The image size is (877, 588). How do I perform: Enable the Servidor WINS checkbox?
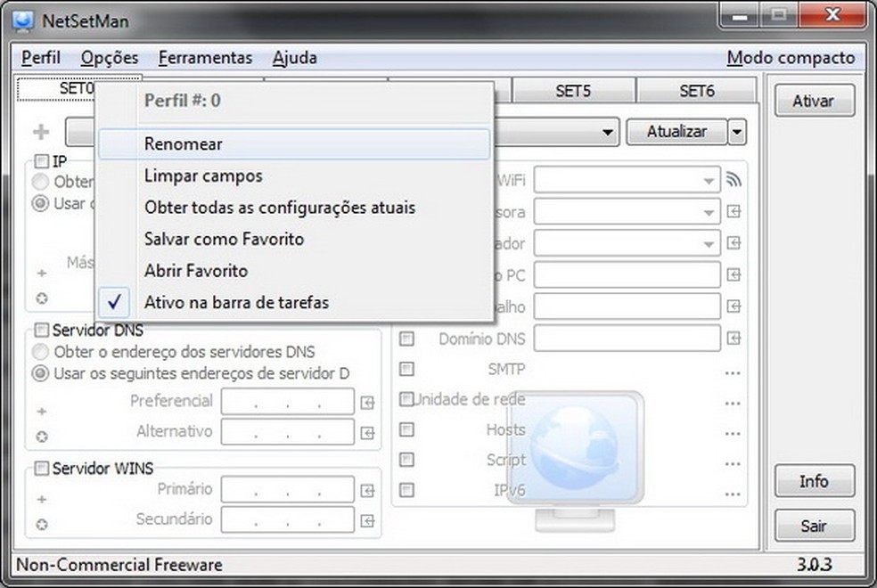pos(41,468)
